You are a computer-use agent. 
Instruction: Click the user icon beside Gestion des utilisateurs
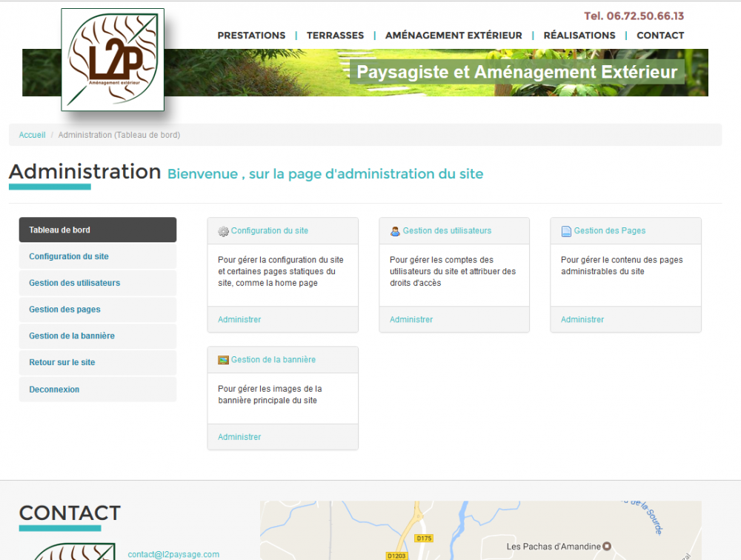click(395, 231)
